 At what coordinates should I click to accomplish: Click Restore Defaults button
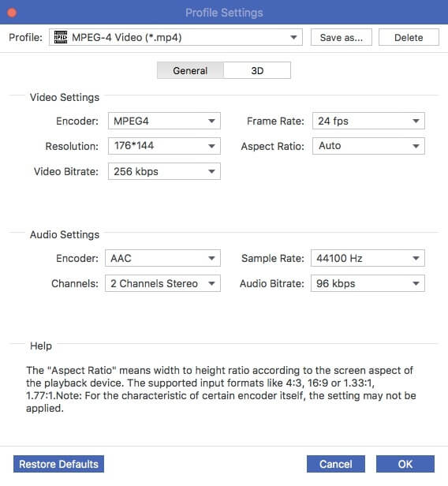[58, 464]
